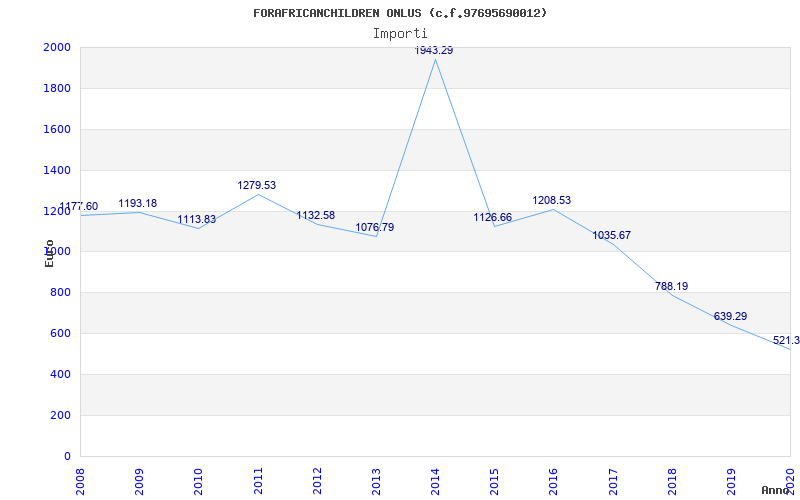
Task: Click the 2015 x-axis year label
Action: click(494, 482)
